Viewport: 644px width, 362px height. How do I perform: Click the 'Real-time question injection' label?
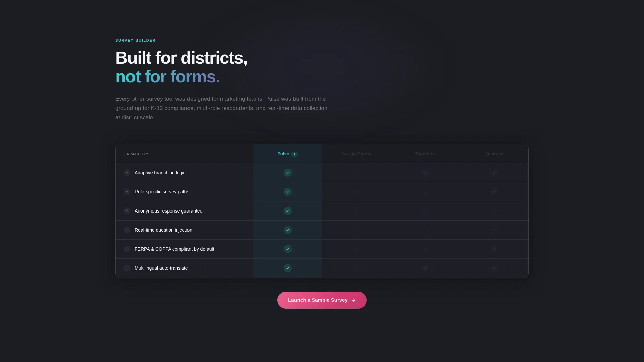(163, 230)
